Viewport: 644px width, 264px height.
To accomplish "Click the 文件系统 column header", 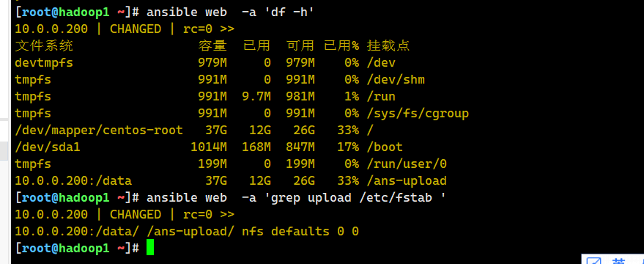I will pyautogui.click(x=44, y=45).
